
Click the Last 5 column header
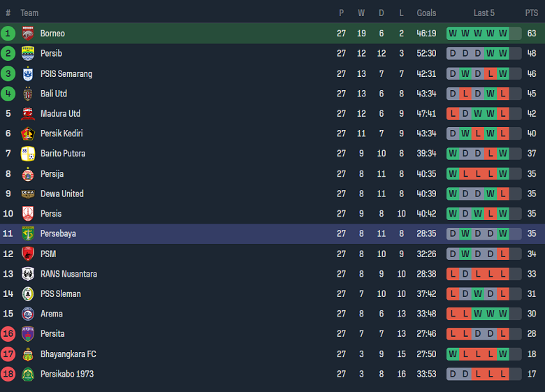[x=484, y=13]
